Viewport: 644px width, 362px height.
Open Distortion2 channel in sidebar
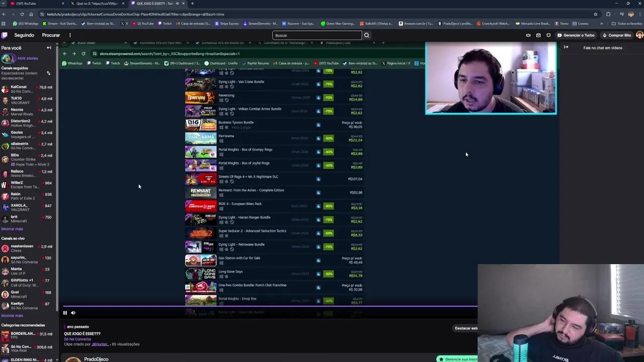[x=29, y=123]
